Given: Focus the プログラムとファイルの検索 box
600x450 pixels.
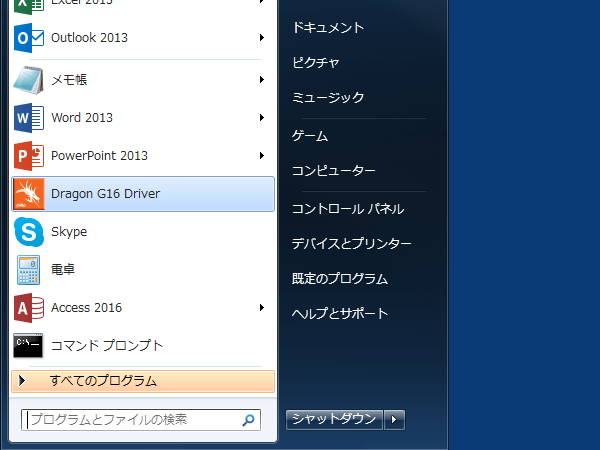Looking at the screenshot, I should click(x=141, y=420).
